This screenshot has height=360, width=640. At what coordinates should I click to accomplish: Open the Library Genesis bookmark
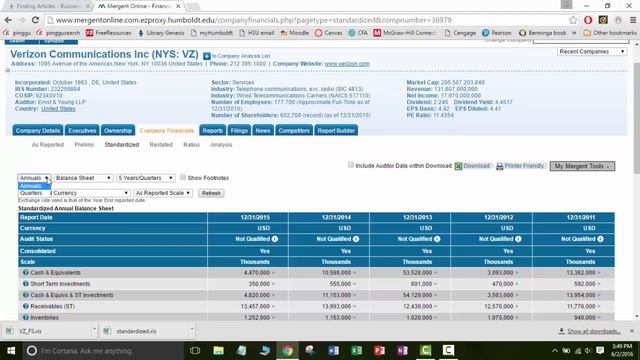162,33
